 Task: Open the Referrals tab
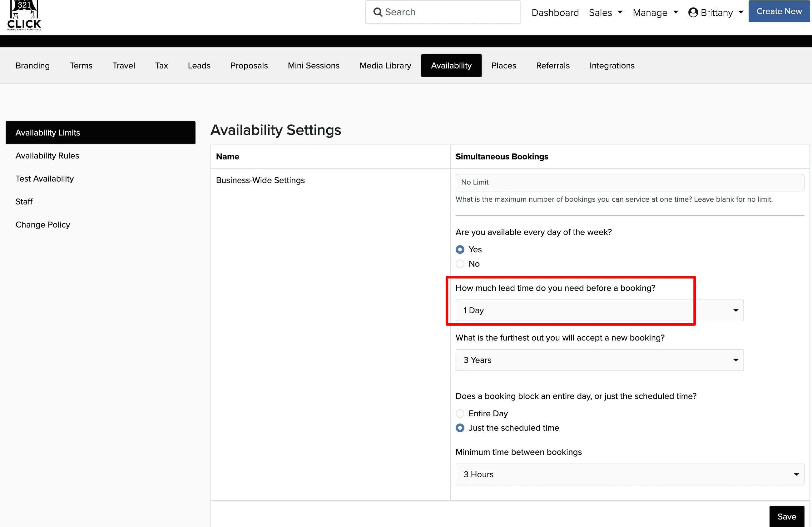tap(553, 66)
